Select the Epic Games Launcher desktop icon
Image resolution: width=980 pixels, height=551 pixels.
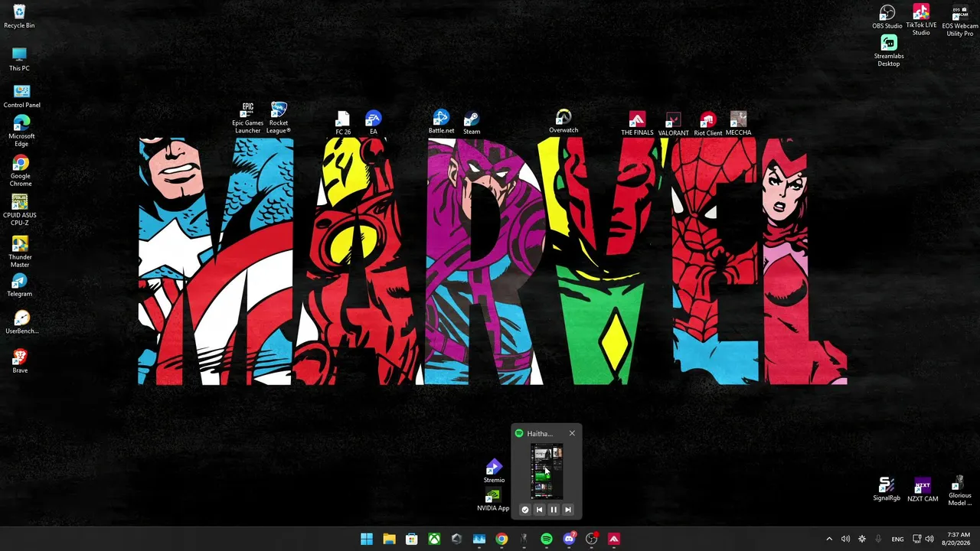click(x=247, y=118)
